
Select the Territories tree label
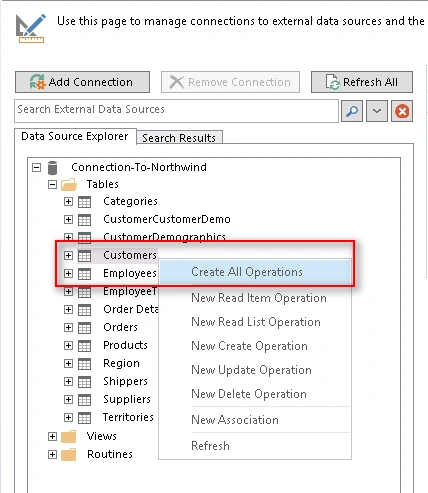(x=128, y=417)
